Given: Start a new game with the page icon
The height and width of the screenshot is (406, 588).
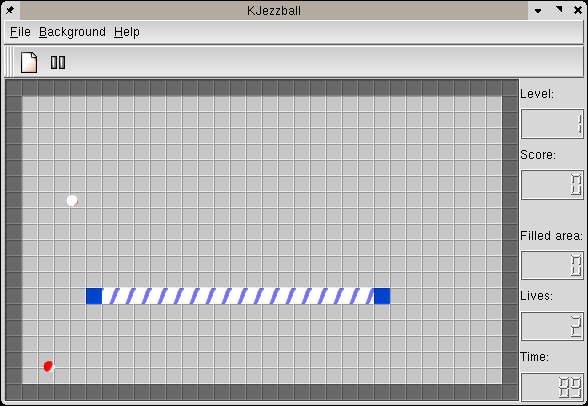Looking at the screenshot, I should click(x=29, y=62).
